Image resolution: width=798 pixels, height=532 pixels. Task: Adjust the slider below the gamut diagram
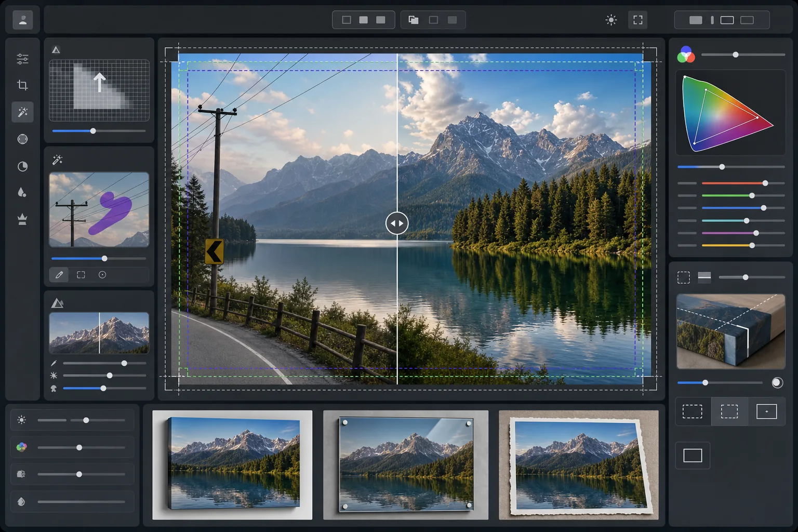(731, 167)
